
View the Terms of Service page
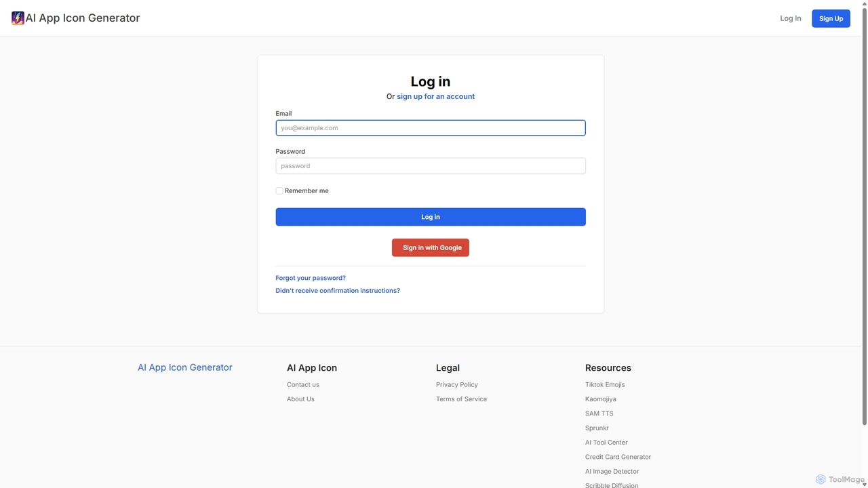[x=461, y=399]
